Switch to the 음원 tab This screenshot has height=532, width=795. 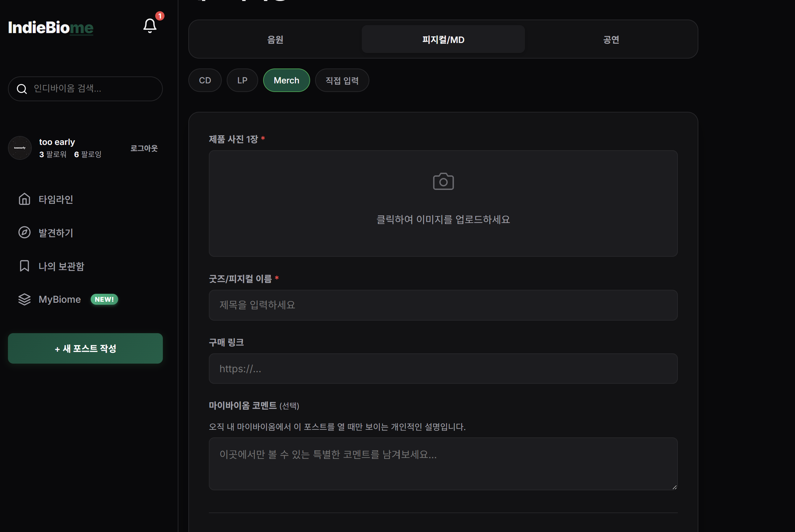click(x=275, y=39)
